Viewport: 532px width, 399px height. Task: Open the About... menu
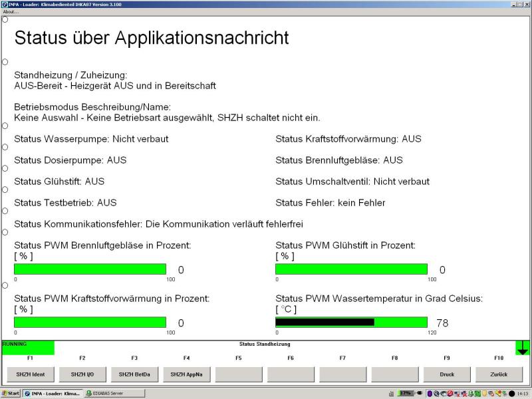tap(10, 12)
